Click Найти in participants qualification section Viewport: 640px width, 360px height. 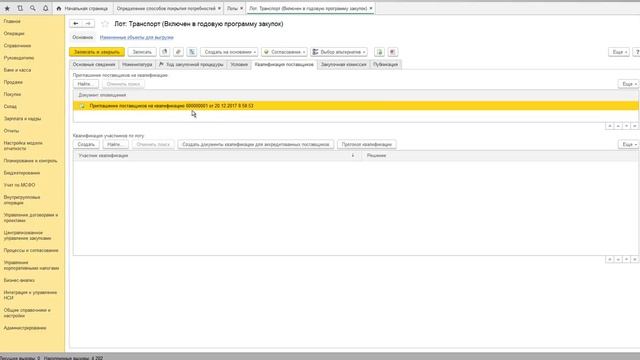point(116,144)
